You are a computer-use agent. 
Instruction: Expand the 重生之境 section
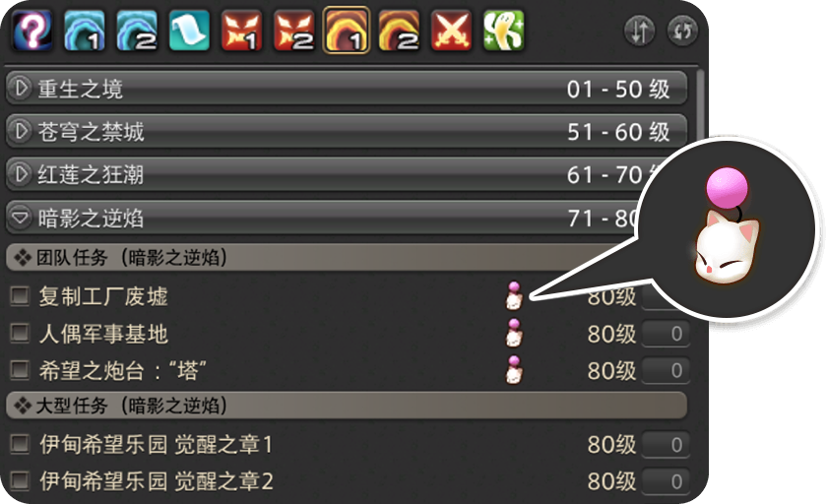point(347,88)
